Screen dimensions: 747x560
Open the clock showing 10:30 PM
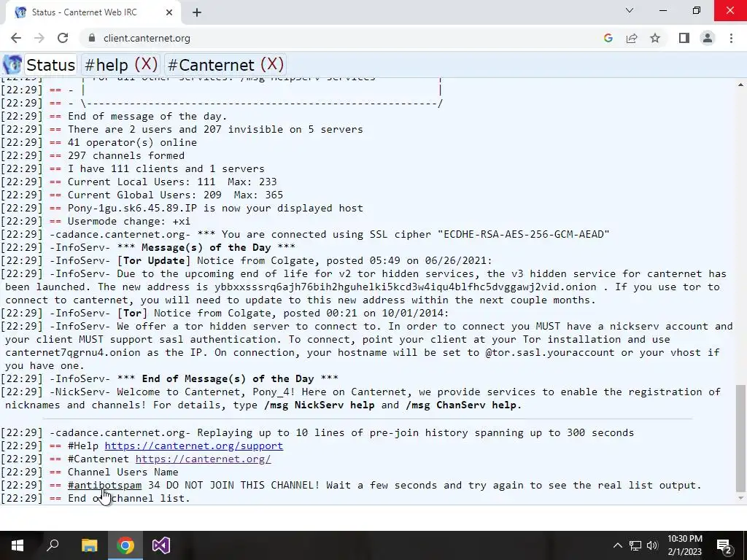[x=684, y=545]
